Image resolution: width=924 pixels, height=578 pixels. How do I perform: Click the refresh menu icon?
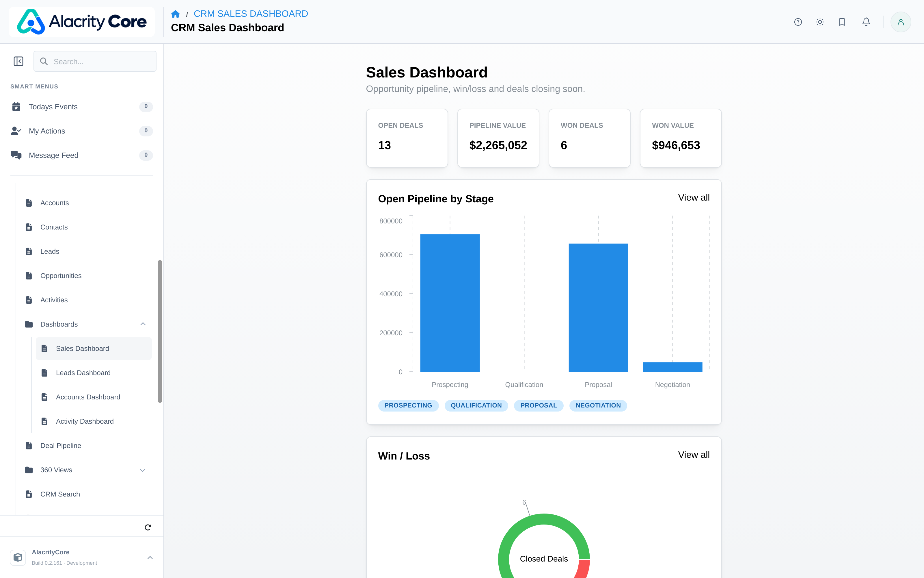(x=148, y=527)
